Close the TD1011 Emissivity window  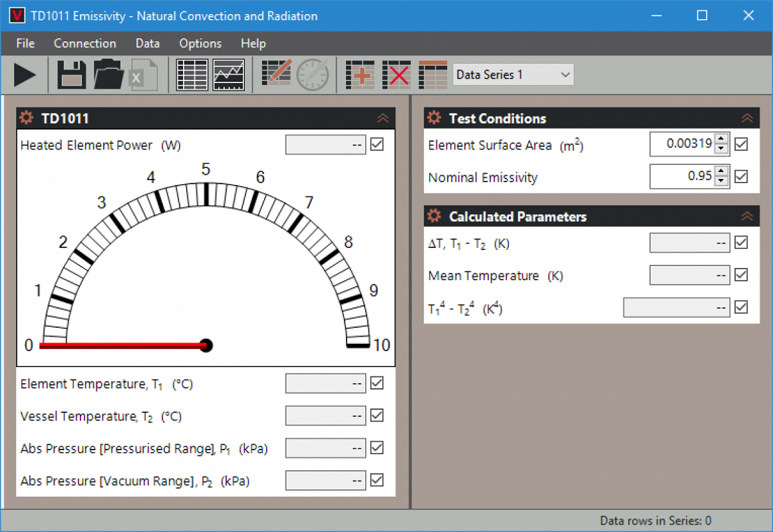click(x=748, y=16)
